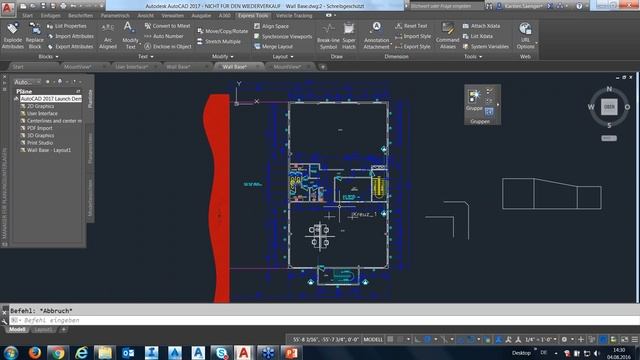
Task: Click the Move/Copy/Rotate tool
Action: point(222,31)
